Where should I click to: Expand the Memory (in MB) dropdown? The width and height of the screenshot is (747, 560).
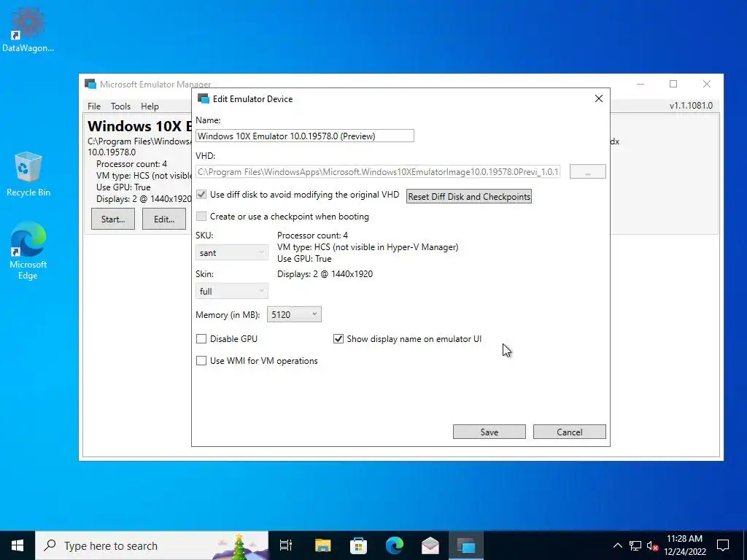click(x=294, y=314)
